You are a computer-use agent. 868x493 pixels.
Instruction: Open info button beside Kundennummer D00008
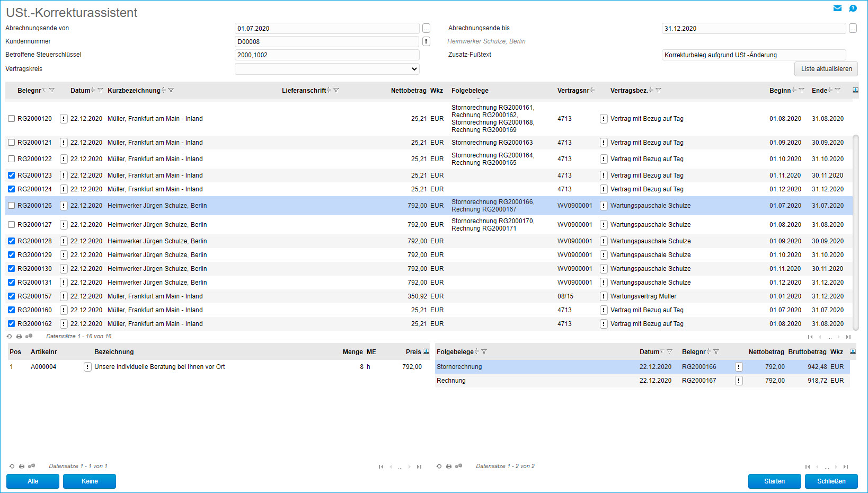(x=426, y=41)
